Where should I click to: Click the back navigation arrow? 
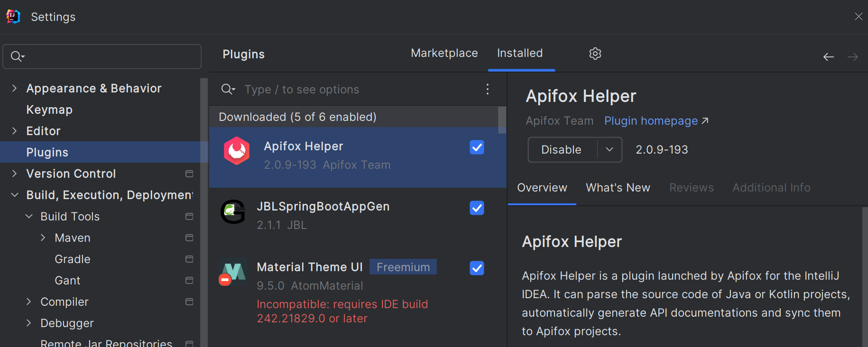[828, 57]
